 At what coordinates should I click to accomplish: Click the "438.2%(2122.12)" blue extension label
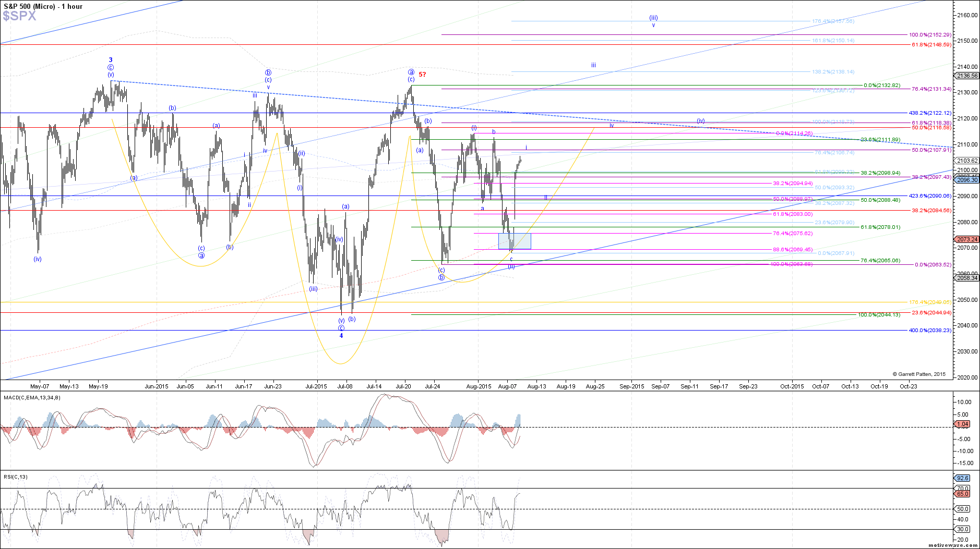tap(930, 113)
